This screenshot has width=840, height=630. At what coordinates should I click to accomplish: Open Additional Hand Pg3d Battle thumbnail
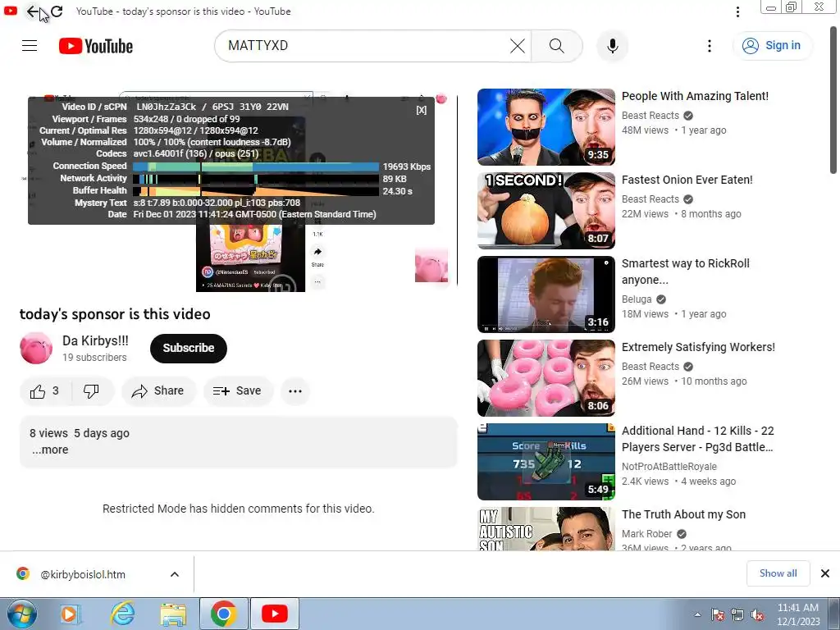(x=546, y=461)
